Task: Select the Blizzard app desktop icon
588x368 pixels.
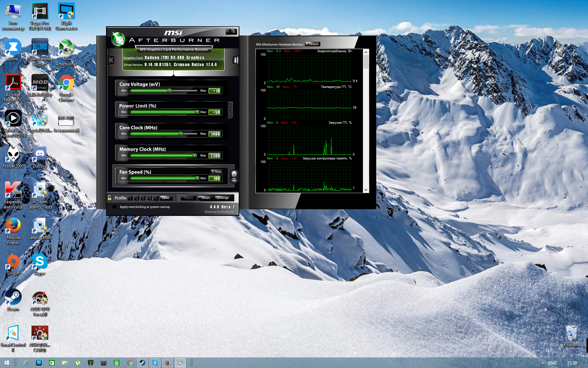Action: pos(40,52)
